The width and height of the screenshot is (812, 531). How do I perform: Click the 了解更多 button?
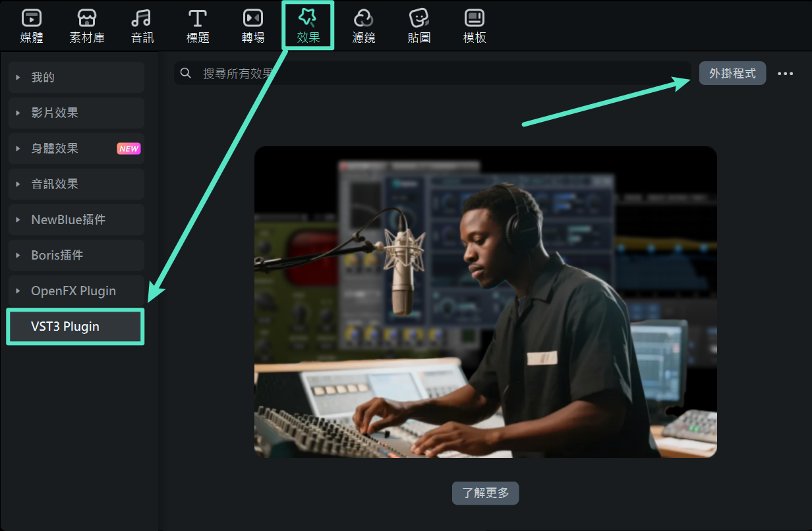coord(485,493)
